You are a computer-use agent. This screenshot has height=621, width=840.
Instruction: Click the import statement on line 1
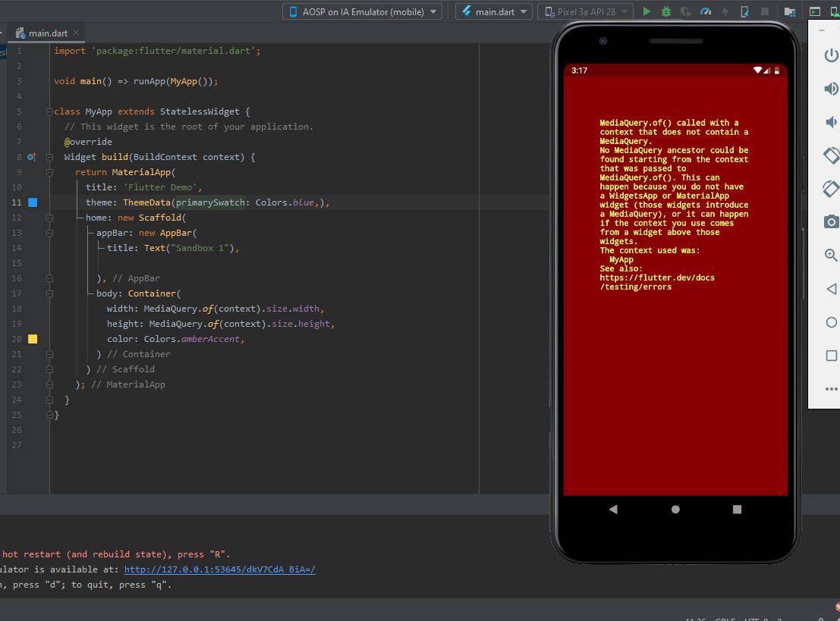[x=157, y=51]
